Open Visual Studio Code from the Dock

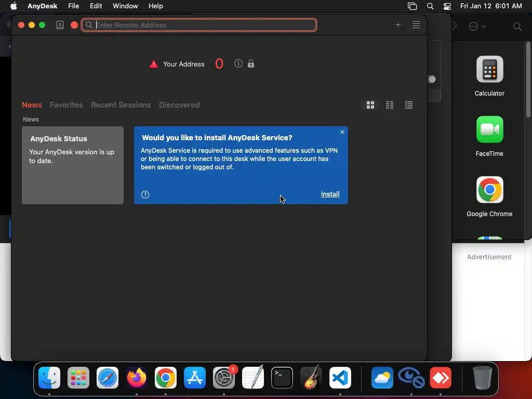tap(340, 378)
